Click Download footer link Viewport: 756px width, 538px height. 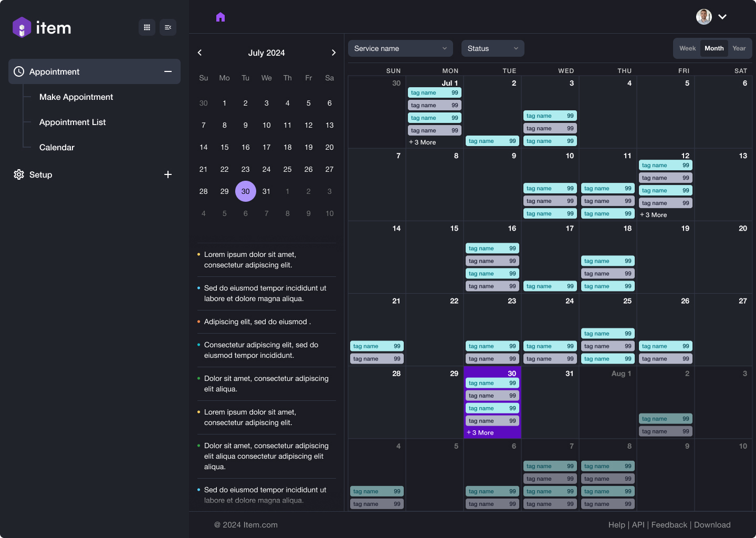pos(712,525)
